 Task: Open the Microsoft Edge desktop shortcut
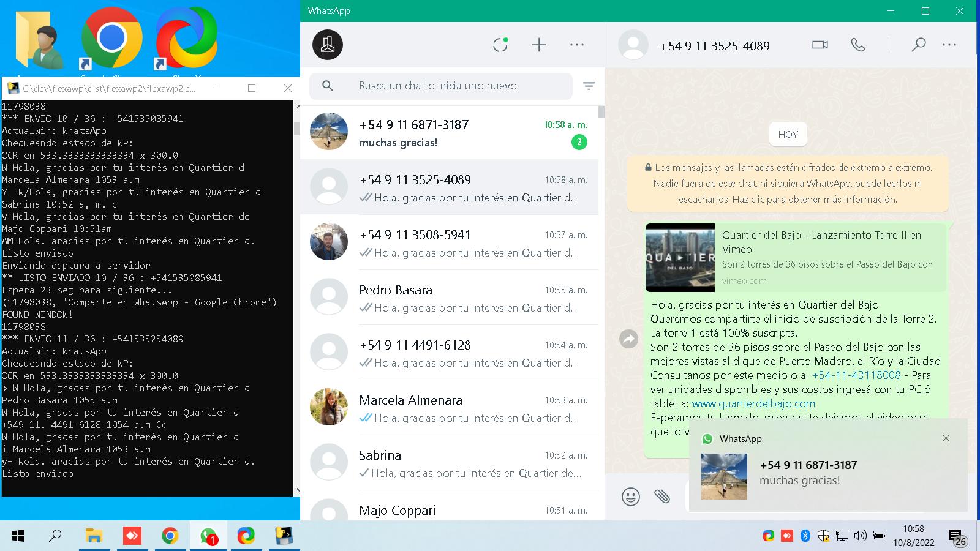tap(186, 39)
